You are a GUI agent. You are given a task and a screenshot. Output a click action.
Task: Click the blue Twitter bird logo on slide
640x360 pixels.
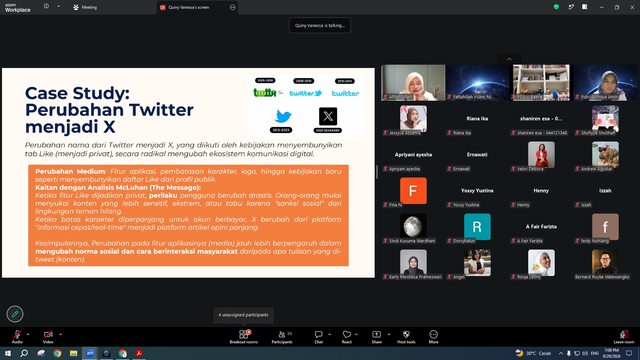click(282, 117)
